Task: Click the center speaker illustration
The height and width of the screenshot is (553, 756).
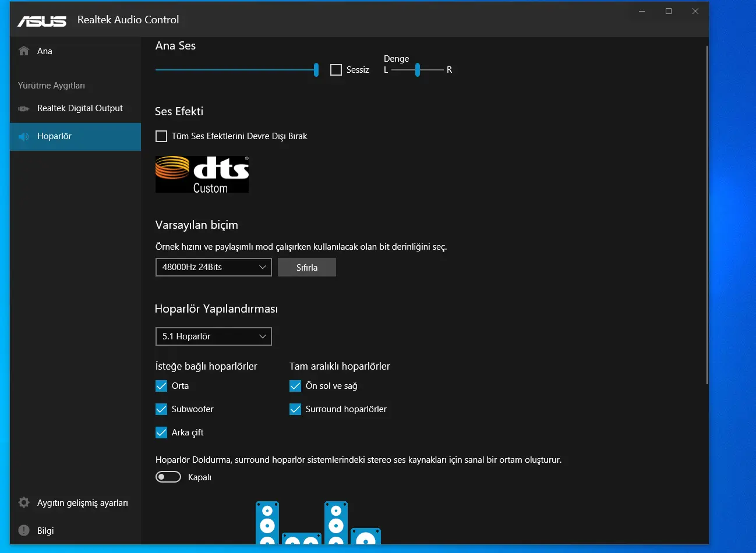Action: click(302, 538)
